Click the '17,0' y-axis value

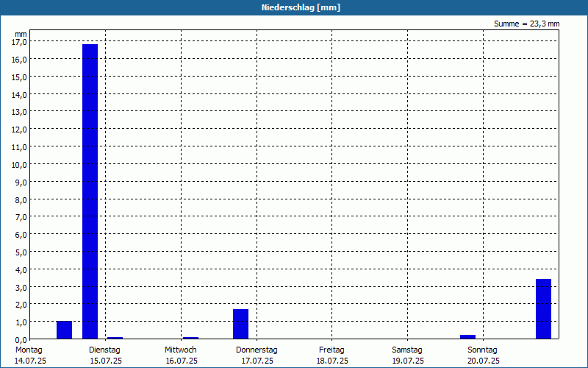click(x=19, y=42)
